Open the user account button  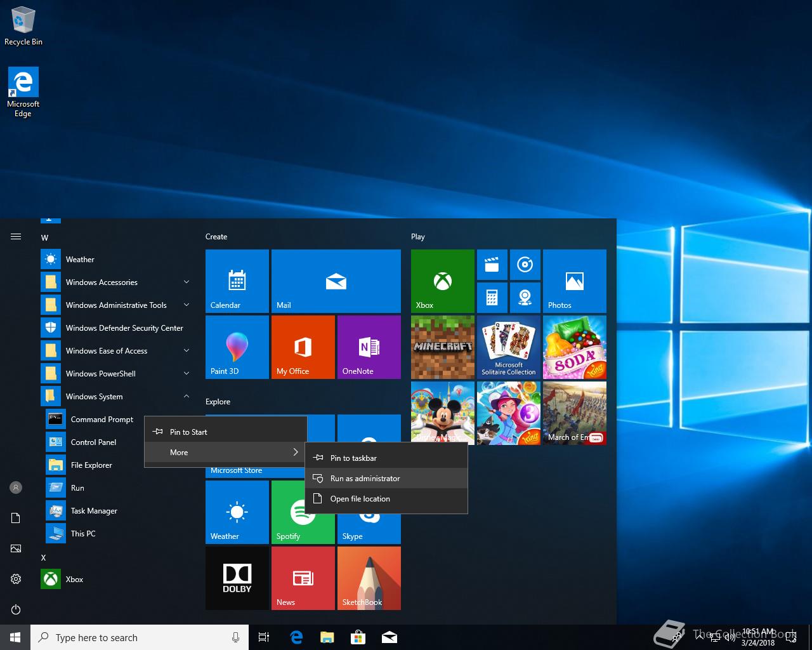[16, 487]
